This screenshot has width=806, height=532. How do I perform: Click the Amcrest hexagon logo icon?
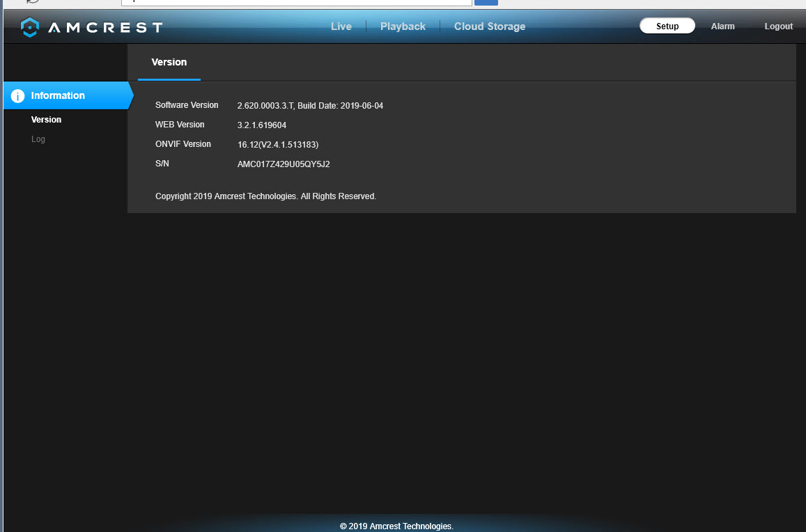pos(30,27)
